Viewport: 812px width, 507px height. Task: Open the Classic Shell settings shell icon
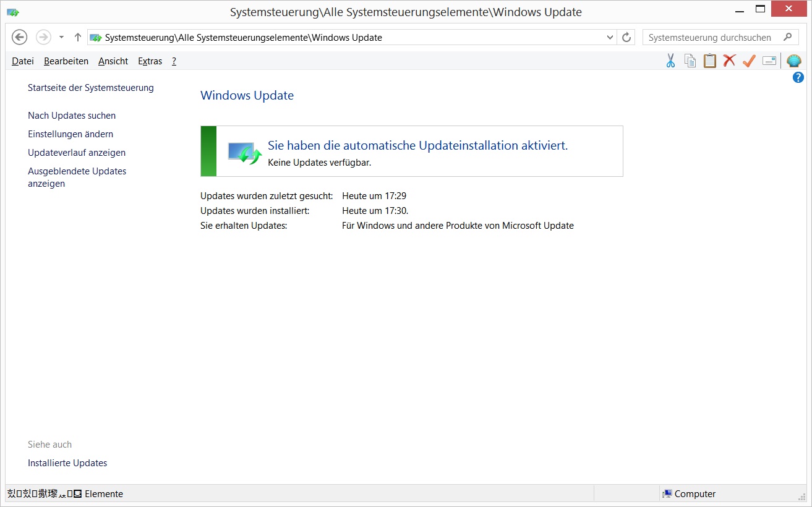pyautogui.click(x=794, y=61)
